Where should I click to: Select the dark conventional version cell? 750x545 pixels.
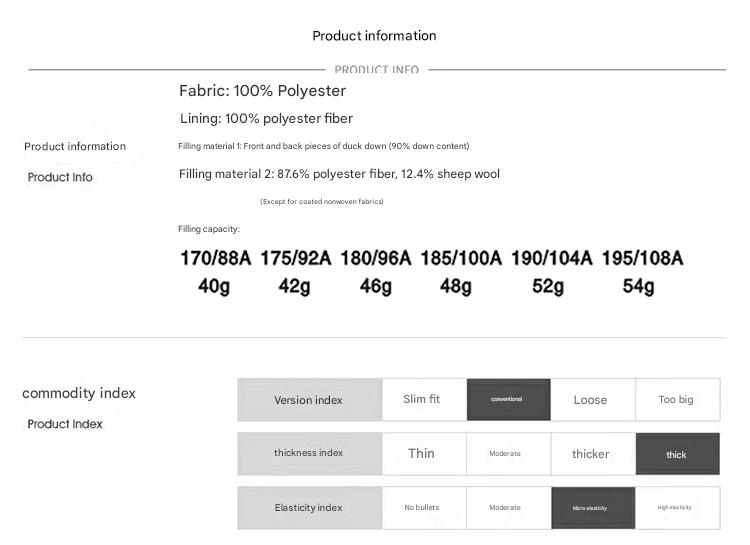(x=507, y=399)
